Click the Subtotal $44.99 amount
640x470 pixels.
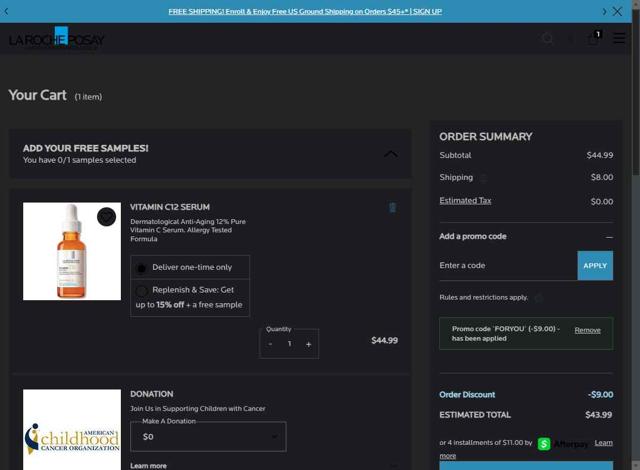[x=600, y=155]
